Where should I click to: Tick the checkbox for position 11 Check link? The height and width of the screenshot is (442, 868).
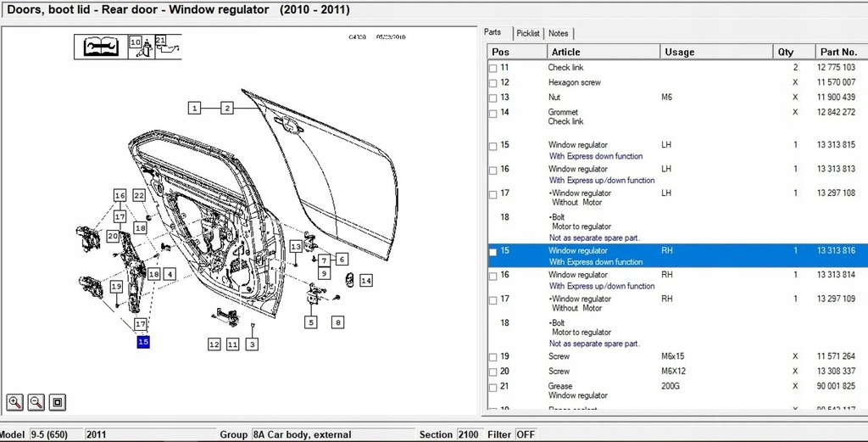(493, 68)
